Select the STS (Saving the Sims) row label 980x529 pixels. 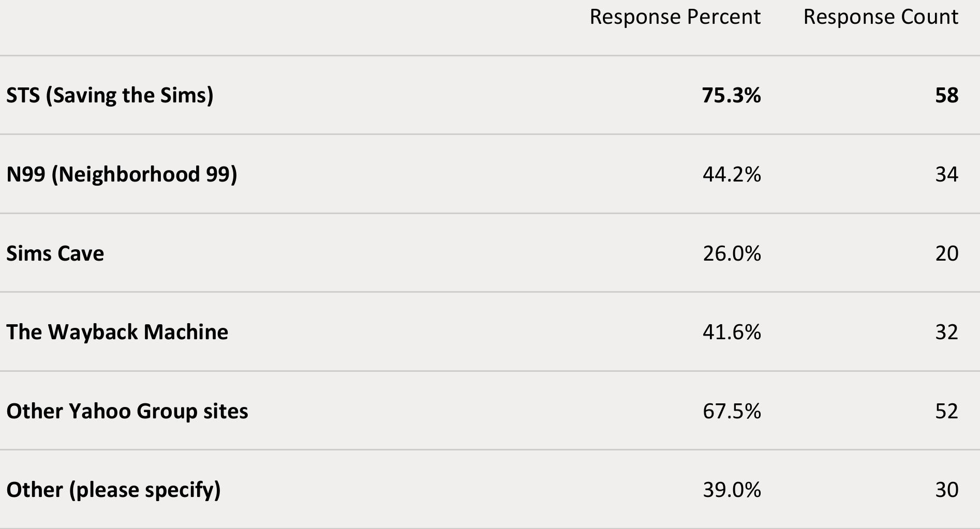110,96
